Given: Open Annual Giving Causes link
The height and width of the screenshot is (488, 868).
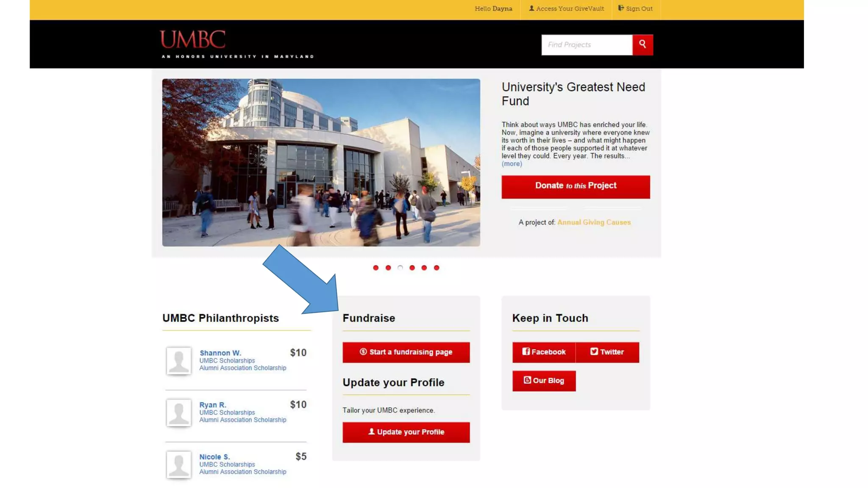Looking at the screenshot, I should pyautogui.click(x=594, y=222).
